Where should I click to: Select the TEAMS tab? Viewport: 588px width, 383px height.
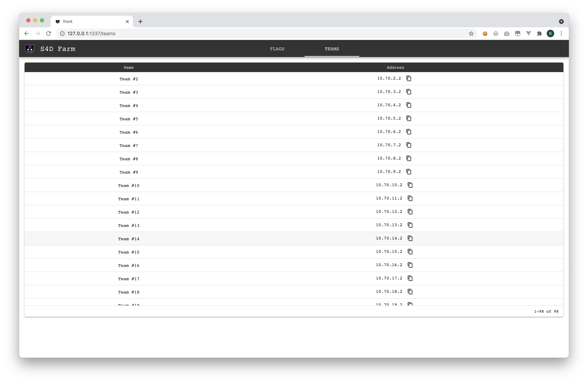pyautogui.click(x=332, y=49)
